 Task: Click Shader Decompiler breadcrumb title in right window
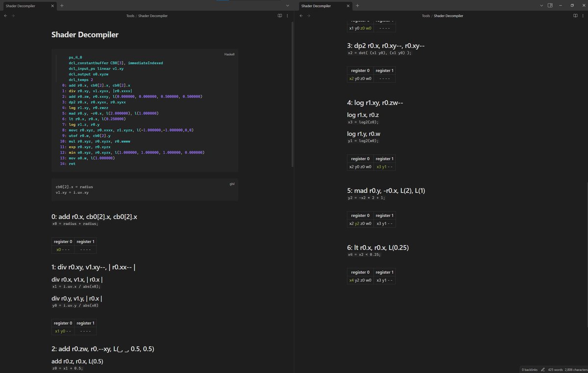tap(448, 16)
